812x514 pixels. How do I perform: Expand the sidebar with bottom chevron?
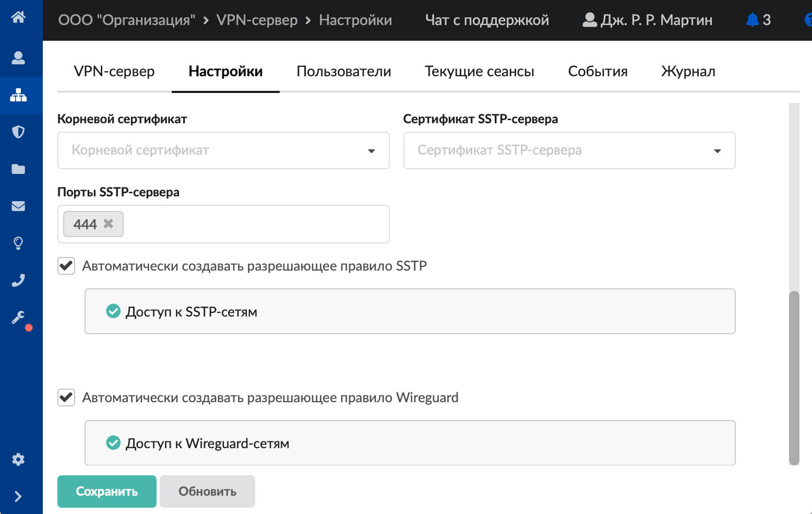coord(18,496)
